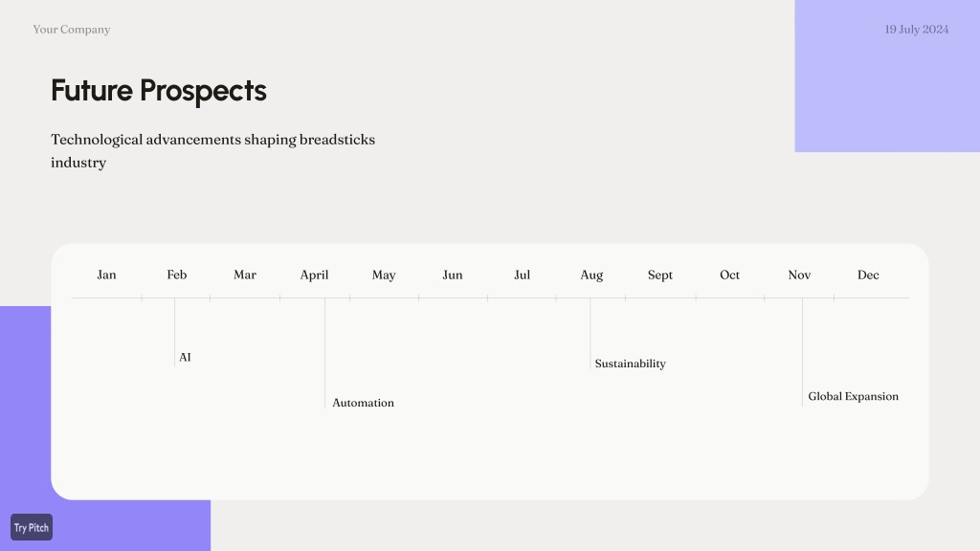Click the April month label
Viewport: 980px width, 551px height.
[314, 275]
